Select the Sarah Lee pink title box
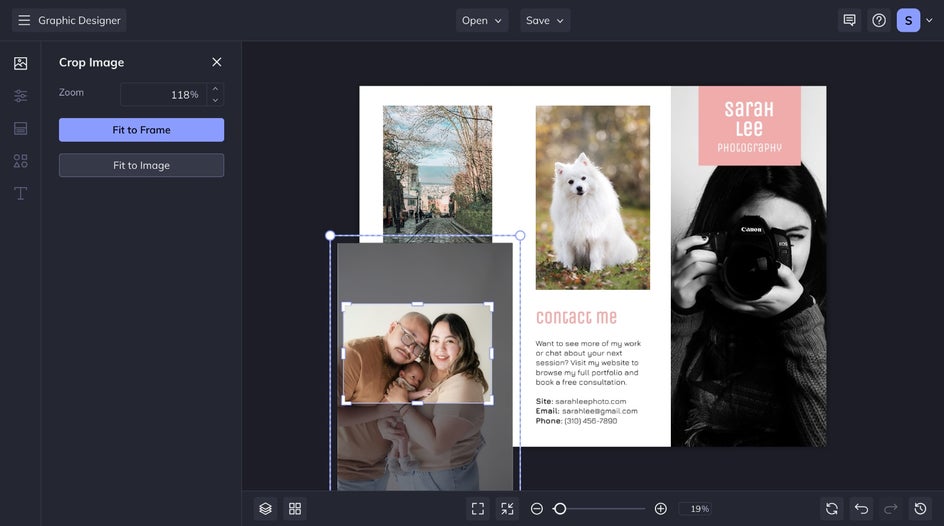This screenshot has height=526, width=944. [x=750, y=125]
